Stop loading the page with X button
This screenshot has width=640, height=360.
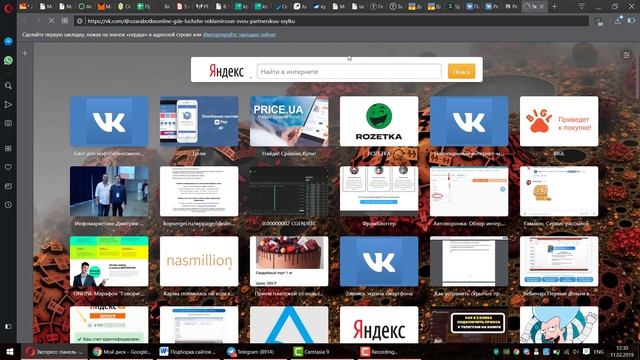click(x=51, y=21)
